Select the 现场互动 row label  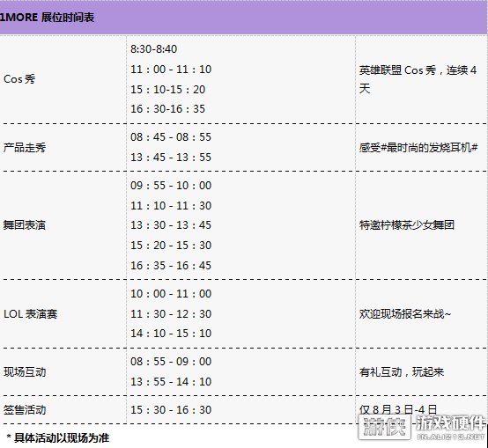[x=25, y=371]
